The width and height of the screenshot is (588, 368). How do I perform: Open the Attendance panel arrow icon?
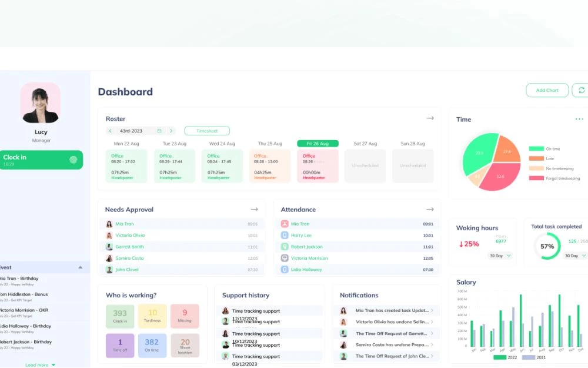430,209
